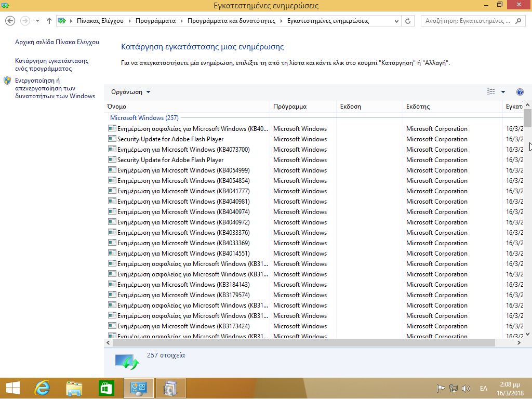Image resolution: width=532 pixels, height=399 pixels.
Task: Click horizontal scrollbar right arrow
Action: coord(519,343)
